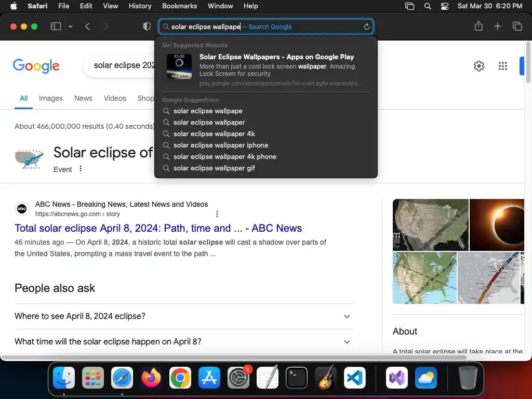Open the Google apps grid icon

coord(503,66)
